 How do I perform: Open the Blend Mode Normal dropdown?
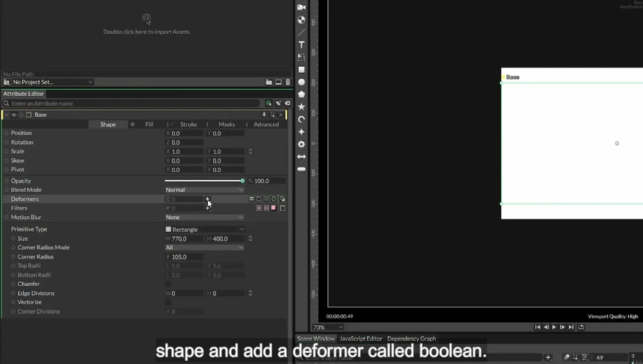coord(204,190)
